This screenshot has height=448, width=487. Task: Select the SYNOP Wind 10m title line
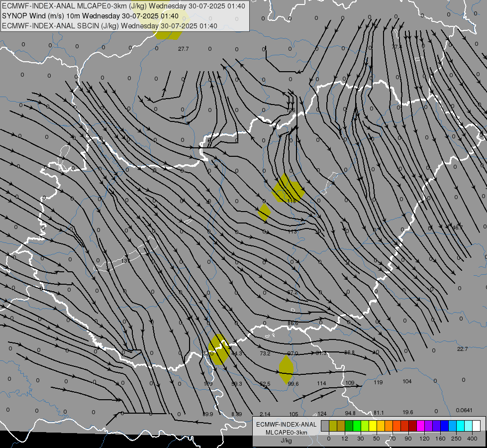pos(90,16)
